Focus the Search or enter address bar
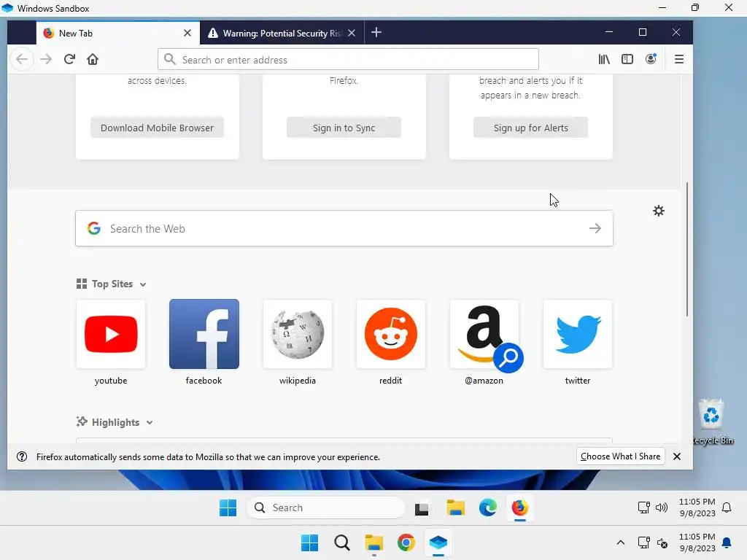This screenshot has height=560, width=747. tap(348, 60)
